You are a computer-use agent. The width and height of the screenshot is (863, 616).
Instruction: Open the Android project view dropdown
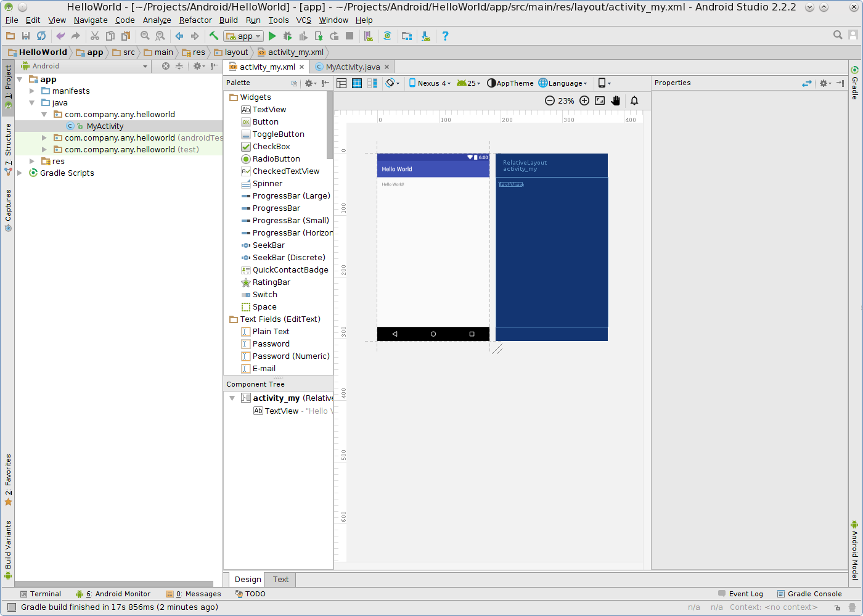coord(84,66)
